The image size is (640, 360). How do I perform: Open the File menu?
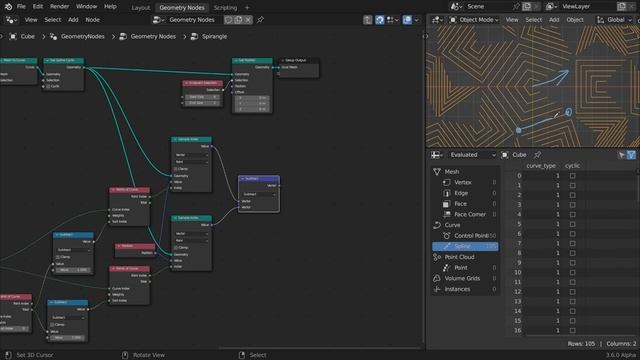pyautogui.click(x=21, y=7)
